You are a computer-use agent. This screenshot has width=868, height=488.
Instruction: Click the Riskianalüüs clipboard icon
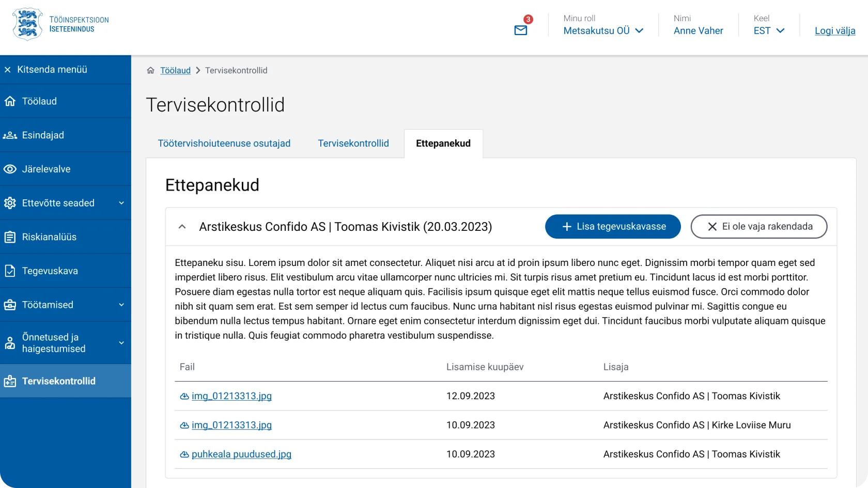pyautogui.click(x=10, y=237)
